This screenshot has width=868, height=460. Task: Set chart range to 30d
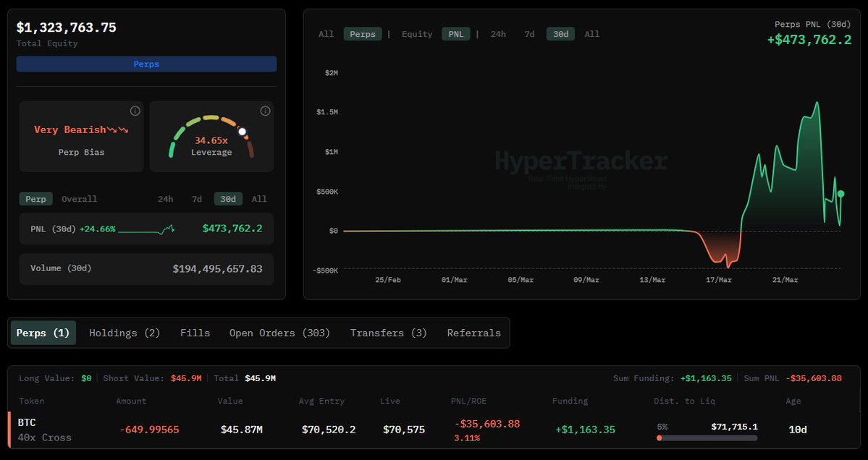coord(561,34)
